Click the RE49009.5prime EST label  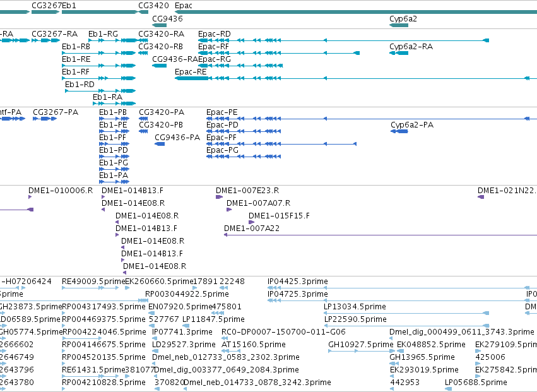click(93, 282)
